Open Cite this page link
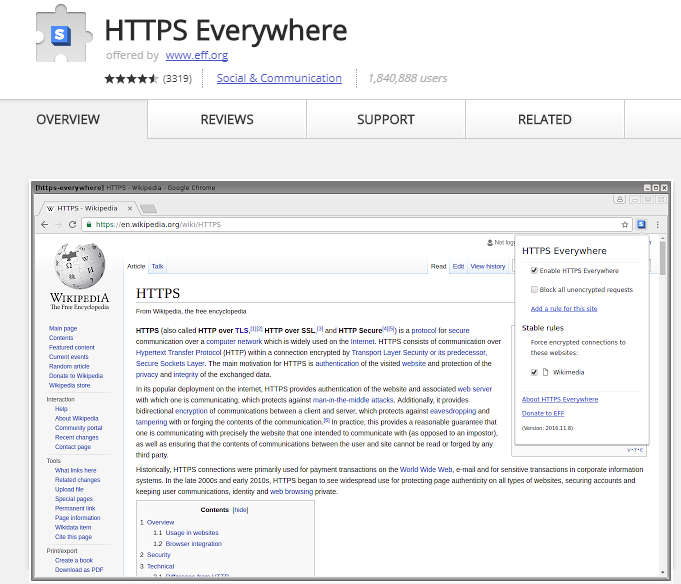Viewport: 681px width, 584px height. (x=73, y=537)
